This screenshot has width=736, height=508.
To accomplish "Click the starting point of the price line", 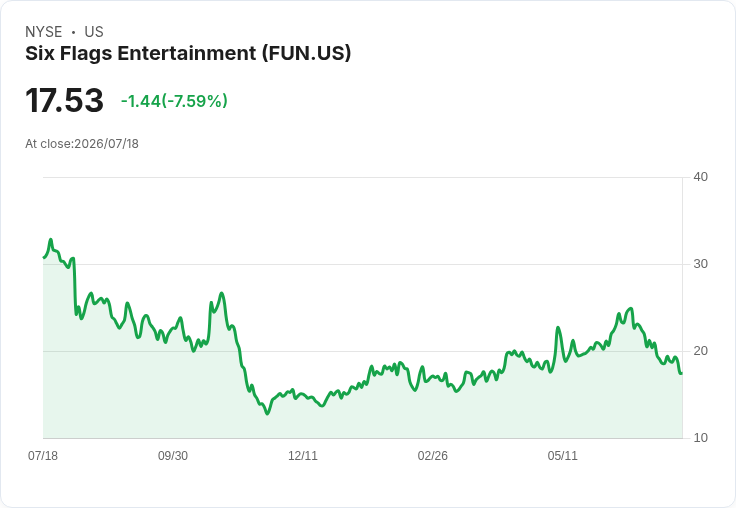I will [x=44, y=257].
